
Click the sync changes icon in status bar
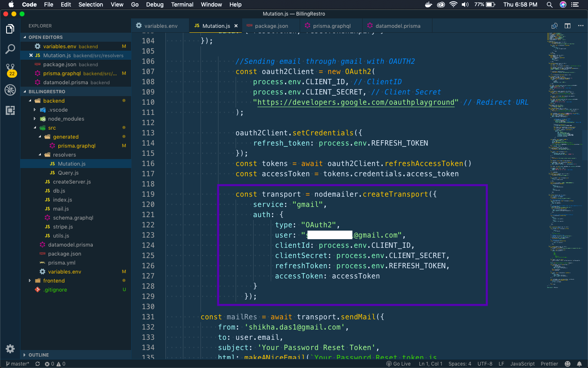[x=38, y=364]
